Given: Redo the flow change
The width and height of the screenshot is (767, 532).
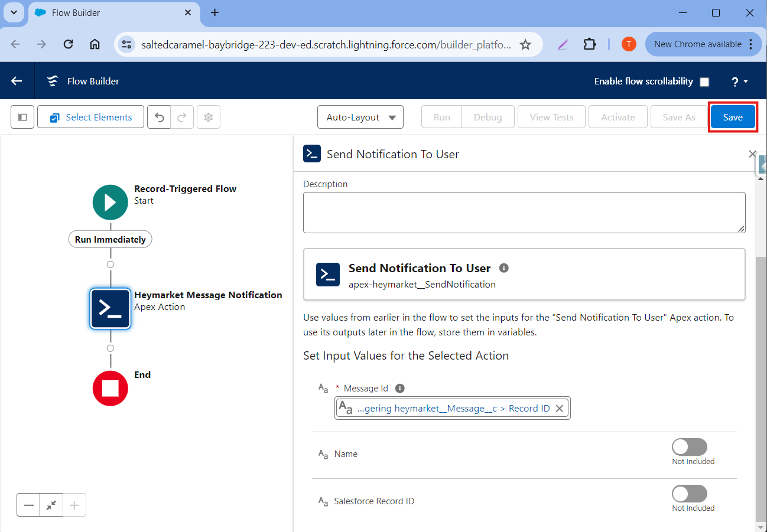Looking at the screenshot, I should [182, 117].
